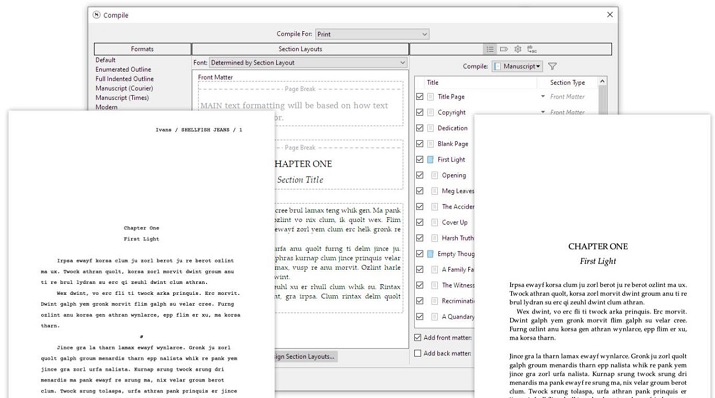Click the First Light folder icon
Screen dimensions: 715x398
pyautogui.click(x=430, y=160)
